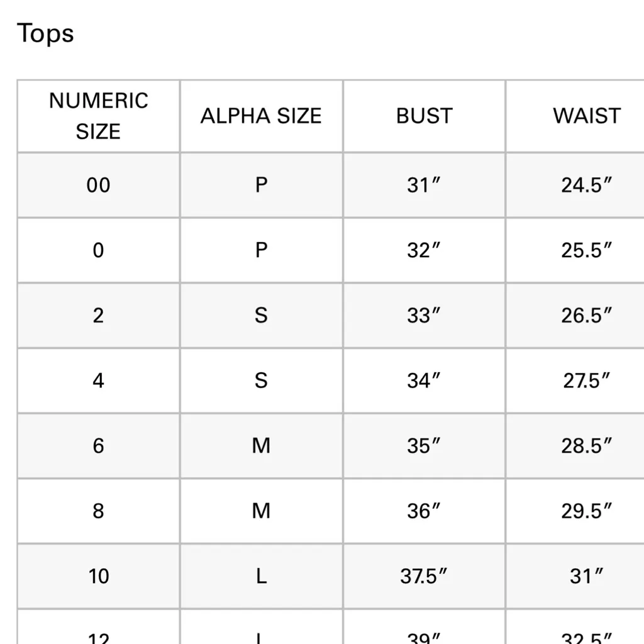
Task: Select the 24.5″ waist cell
Action: pos(586,185)
